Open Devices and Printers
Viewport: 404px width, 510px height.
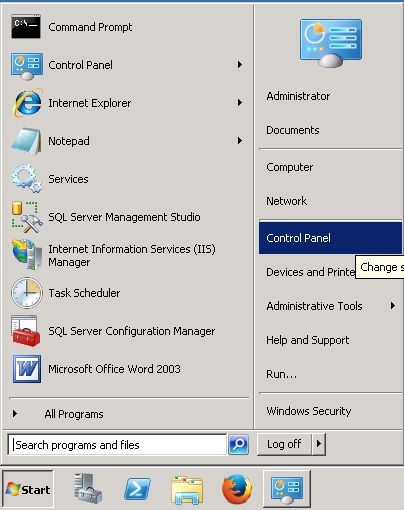coord(310,272)
